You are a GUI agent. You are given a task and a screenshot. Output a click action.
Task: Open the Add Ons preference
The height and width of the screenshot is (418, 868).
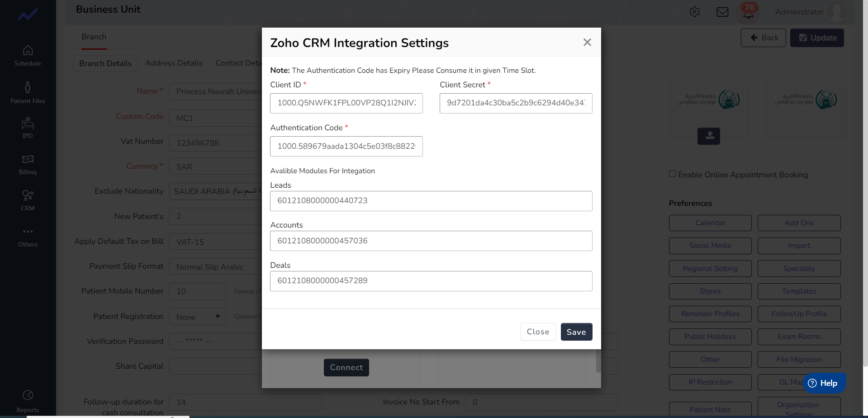point(799,223)
